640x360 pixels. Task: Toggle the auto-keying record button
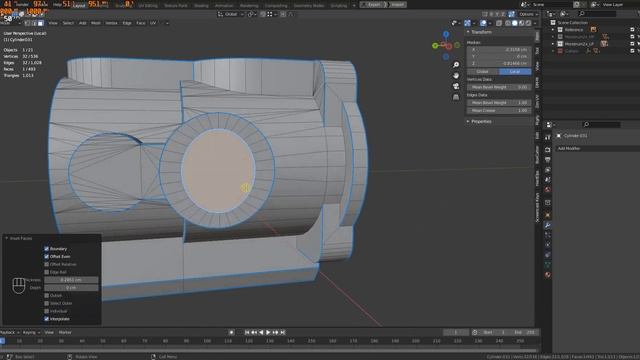(x=231, y=332)
